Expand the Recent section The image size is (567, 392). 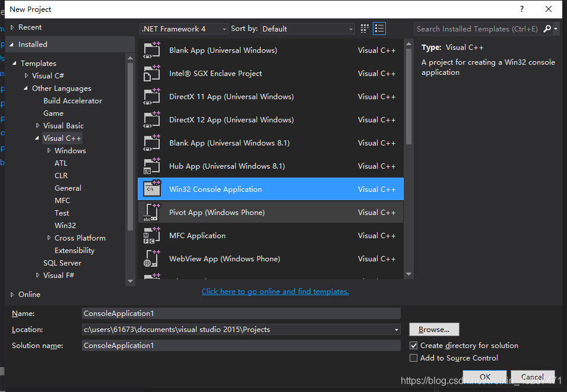point(12,27)
